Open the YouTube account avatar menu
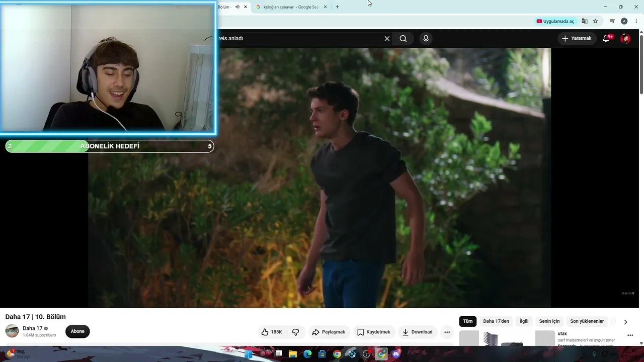The height and width of the screenshot is (362, 644). [x=625, y=38]
